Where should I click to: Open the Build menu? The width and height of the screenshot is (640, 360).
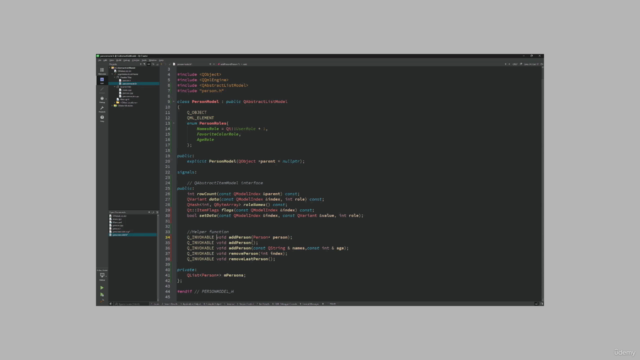click(118, 60)
